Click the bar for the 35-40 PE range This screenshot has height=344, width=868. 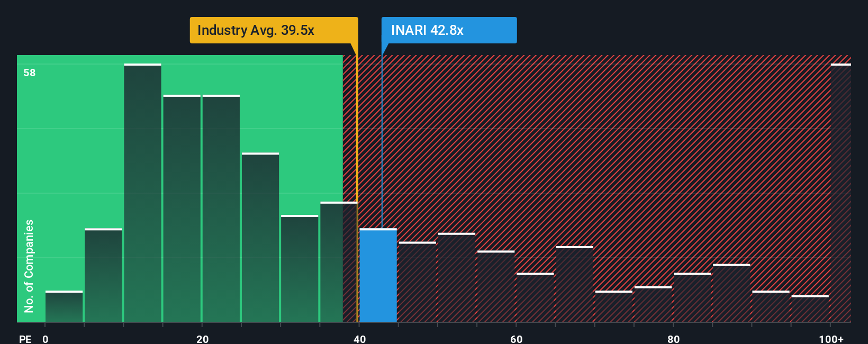339,262
